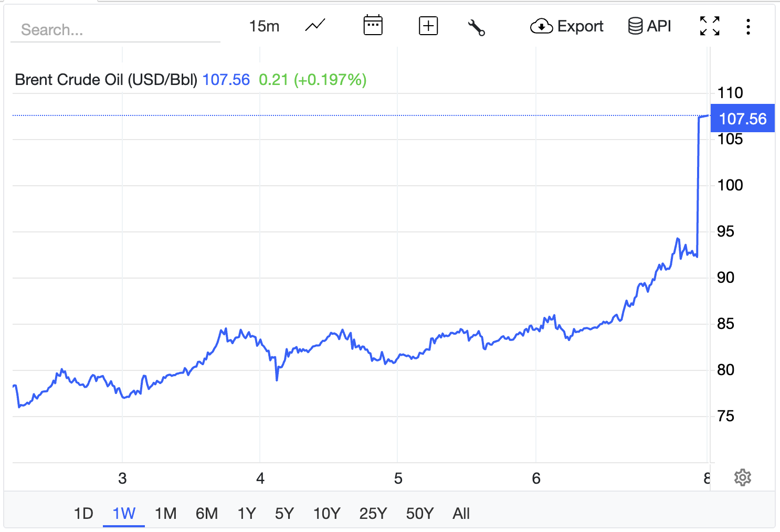
Task: Click the plus icon to add comparison
Action: [428, 26]
